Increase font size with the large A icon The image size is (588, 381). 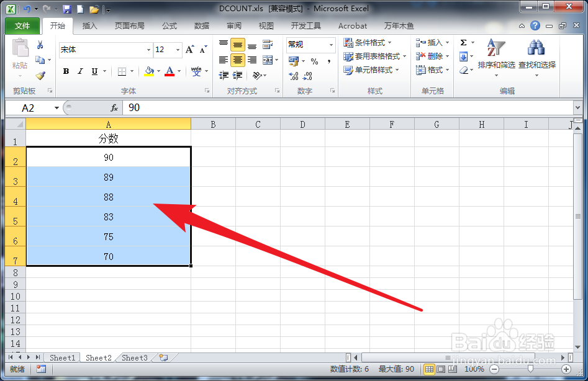(190, 49)
